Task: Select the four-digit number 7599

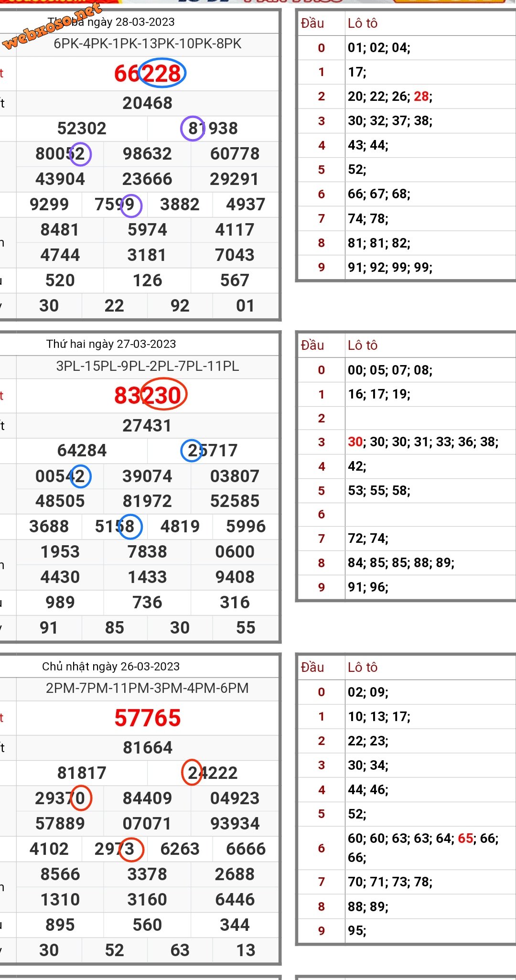Action: pos(115,205)
